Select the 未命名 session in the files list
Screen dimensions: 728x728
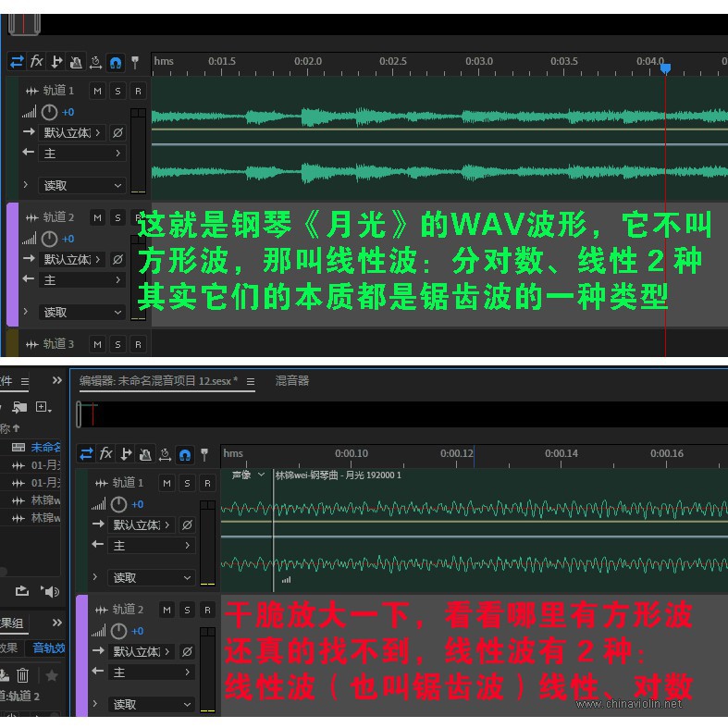click(45, 447)
